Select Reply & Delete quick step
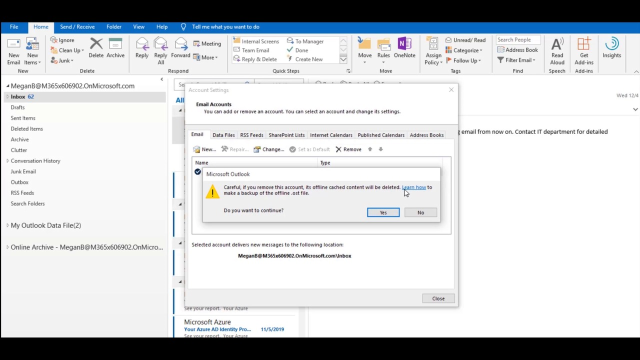 (255, 59)
